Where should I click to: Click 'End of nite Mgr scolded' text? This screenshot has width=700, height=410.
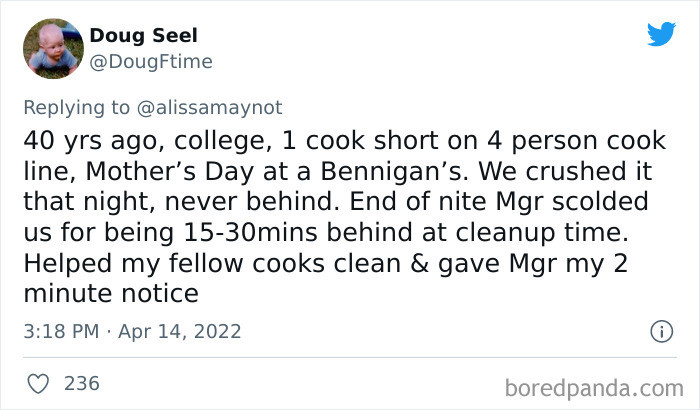(x=499, y=201)
